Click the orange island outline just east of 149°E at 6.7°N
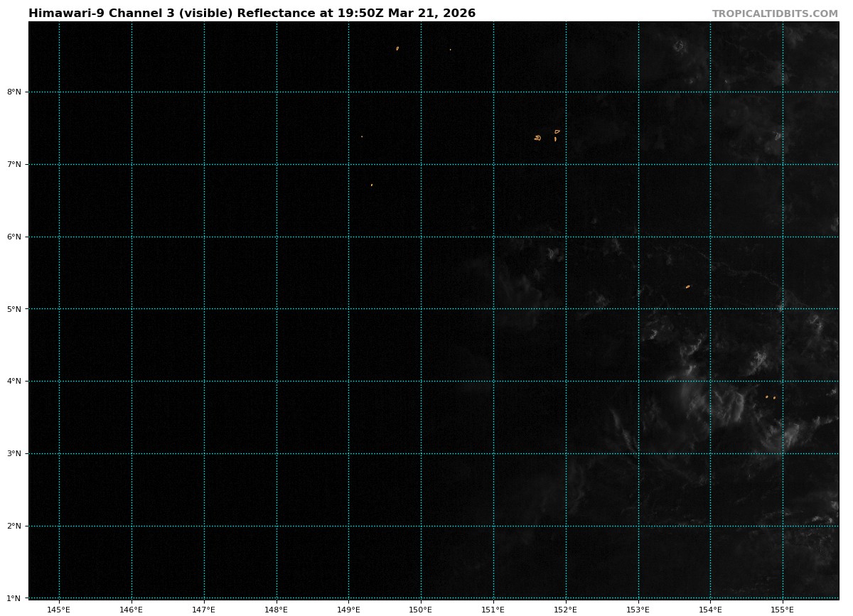The image size is (853, 616). (372, 185)
